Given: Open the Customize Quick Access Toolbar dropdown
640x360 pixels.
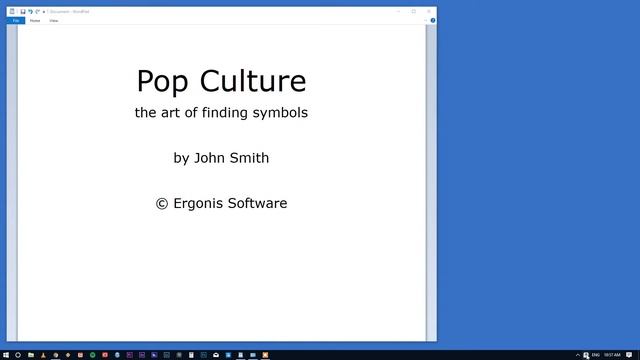Looking at the screenshot, I should pyautogui.click(x=44, y=12).
